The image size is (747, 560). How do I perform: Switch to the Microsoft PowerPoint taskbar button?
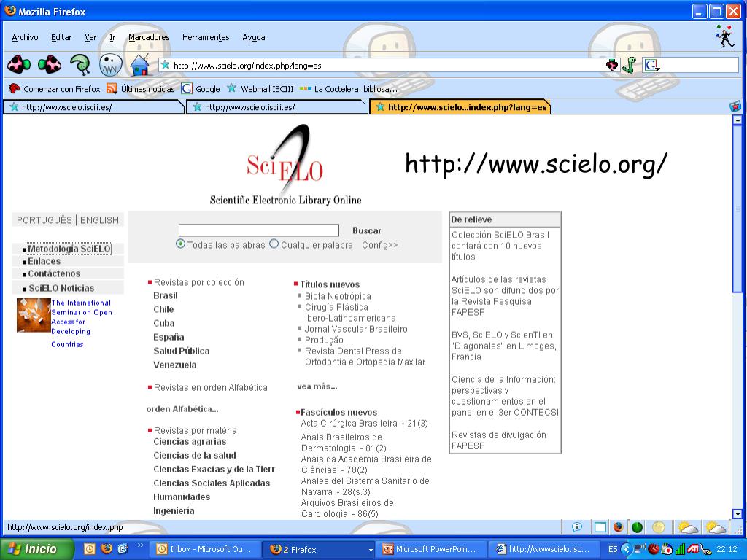pos(433,549)
